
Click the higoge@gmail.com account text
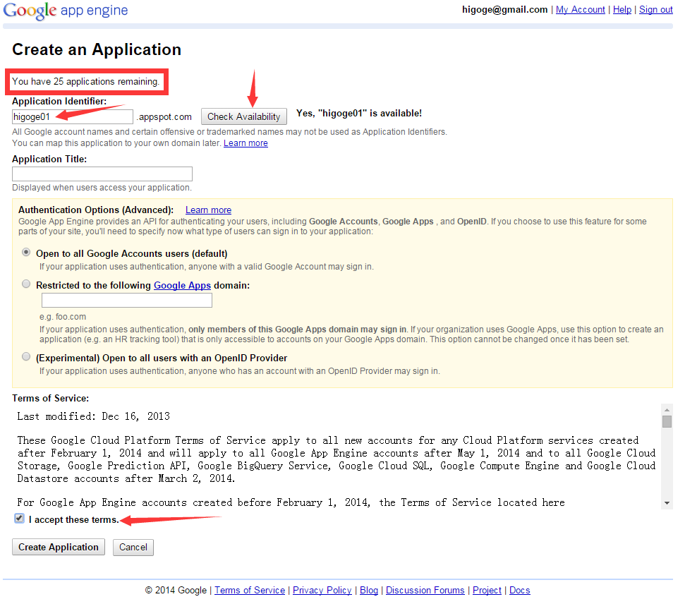coord(504,9)
